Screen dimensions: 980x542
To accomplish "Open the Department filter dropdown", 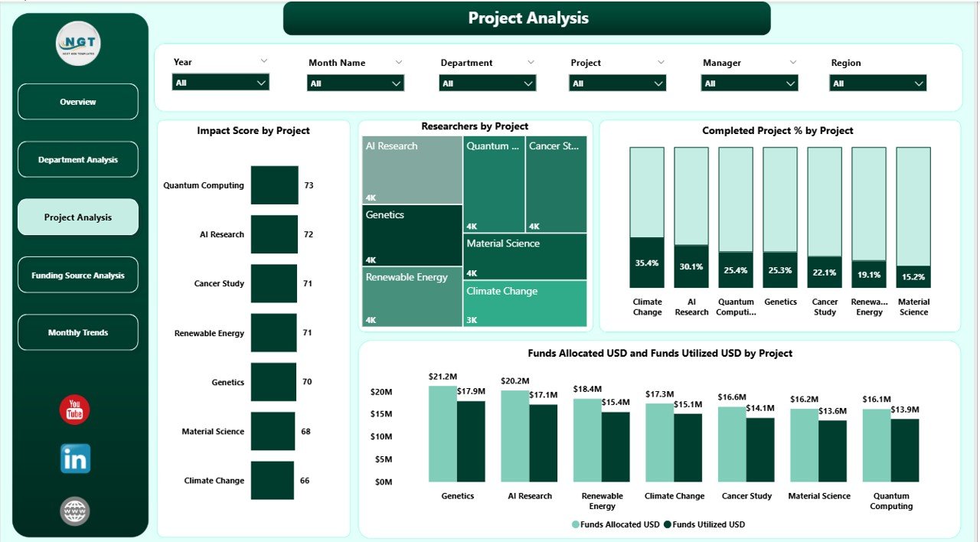I will coord(488,82).
